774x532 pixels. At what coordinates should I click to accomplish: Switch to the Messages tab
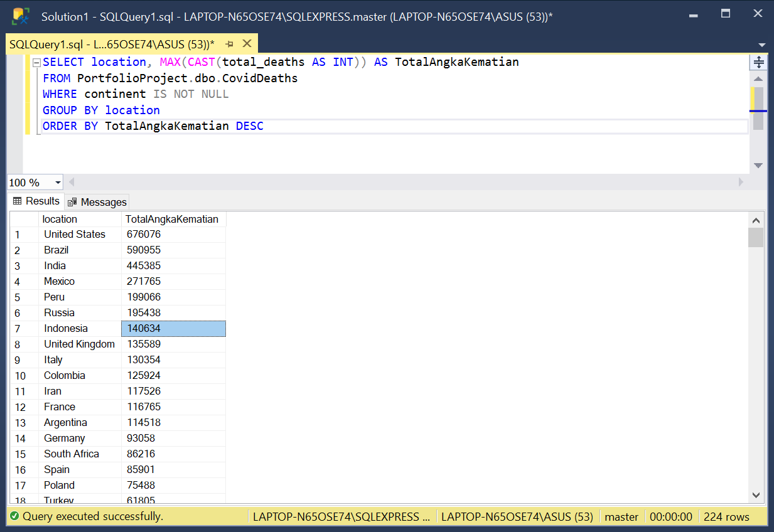[102, 201]
